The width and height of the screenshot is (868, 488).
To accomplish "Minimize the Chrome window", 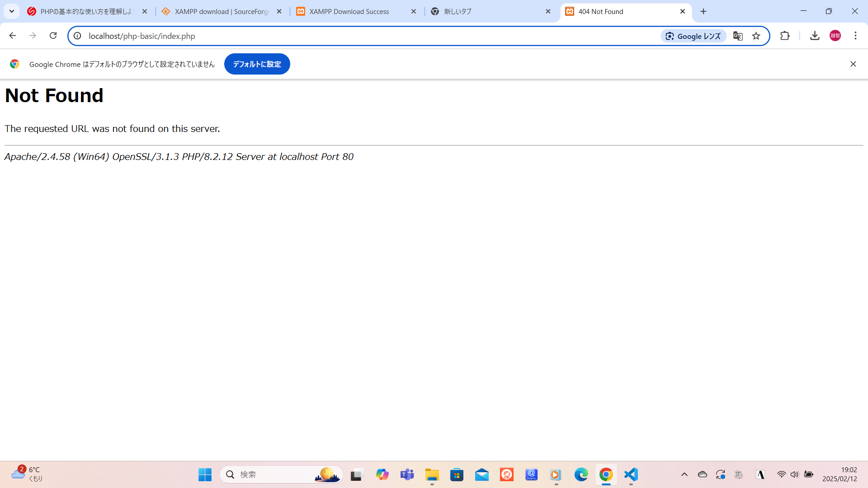I will point(803,11).
